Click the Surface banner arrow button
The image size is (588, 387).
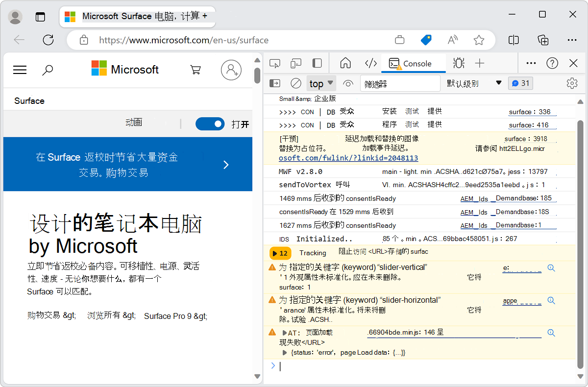point(226,165)
